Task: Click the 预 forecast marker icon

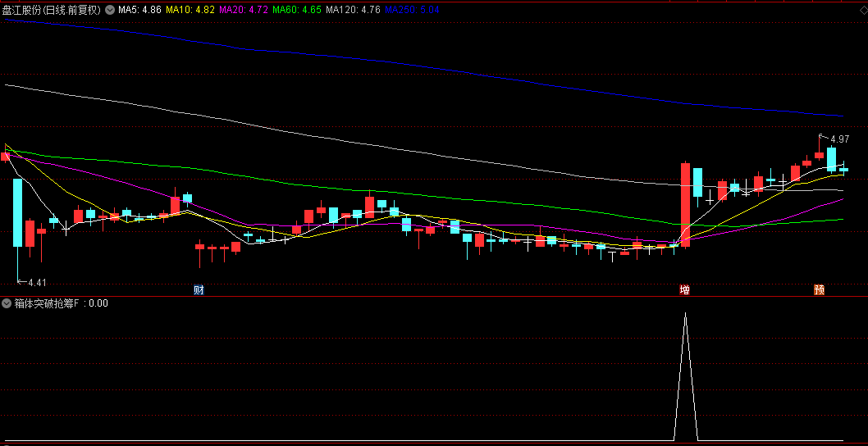Action: (819, 289)
